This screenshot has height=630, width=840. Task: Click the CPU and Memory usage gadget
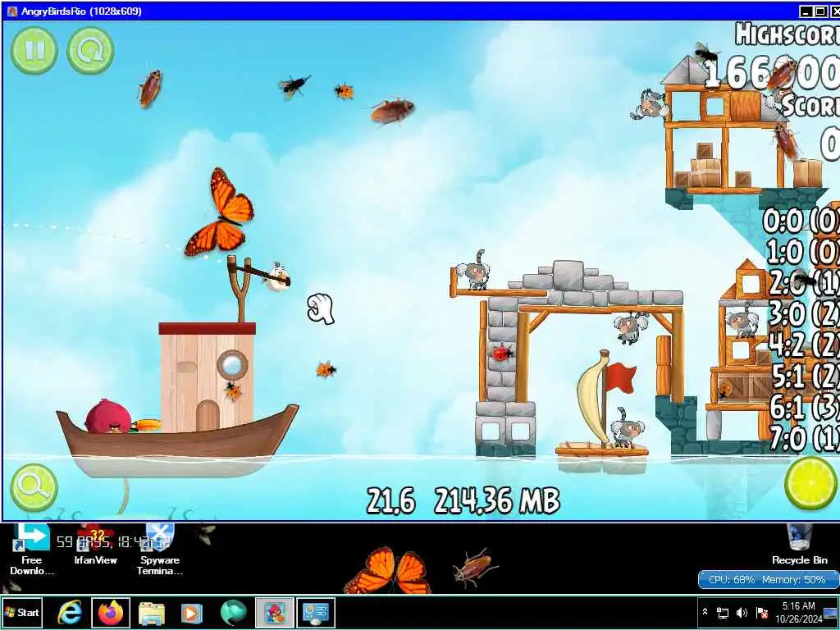[768, 580]
